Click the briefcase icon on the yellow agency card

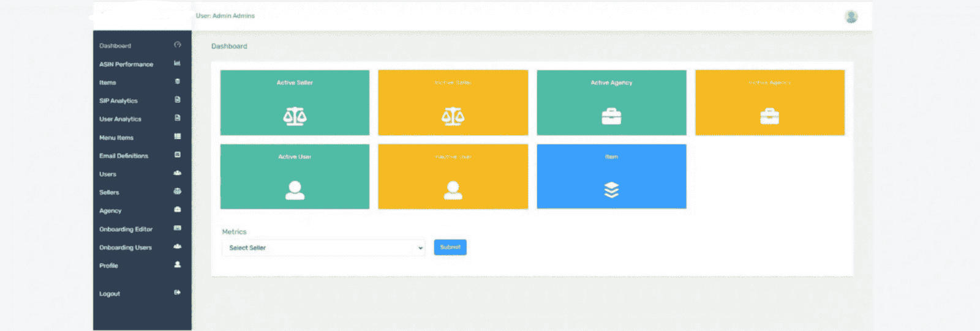[x=769, y=116]
